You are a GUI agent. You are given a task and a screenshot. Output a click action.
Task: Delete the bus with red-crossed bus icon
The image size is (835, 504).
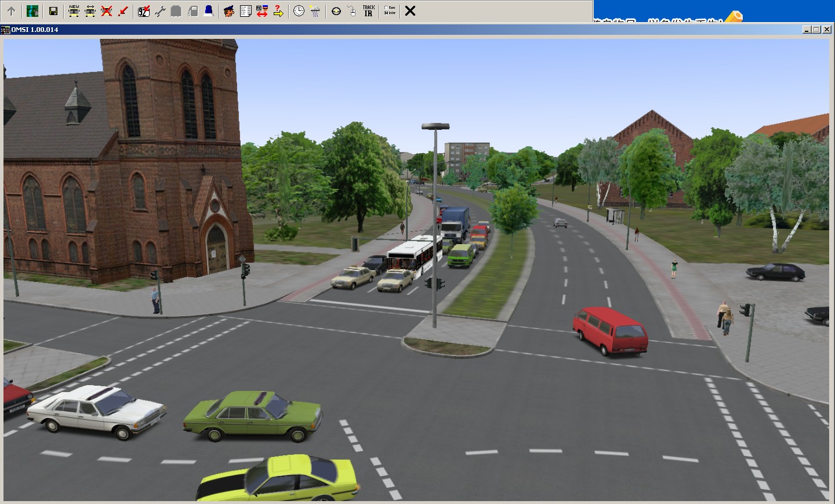(x=106, y=11)
